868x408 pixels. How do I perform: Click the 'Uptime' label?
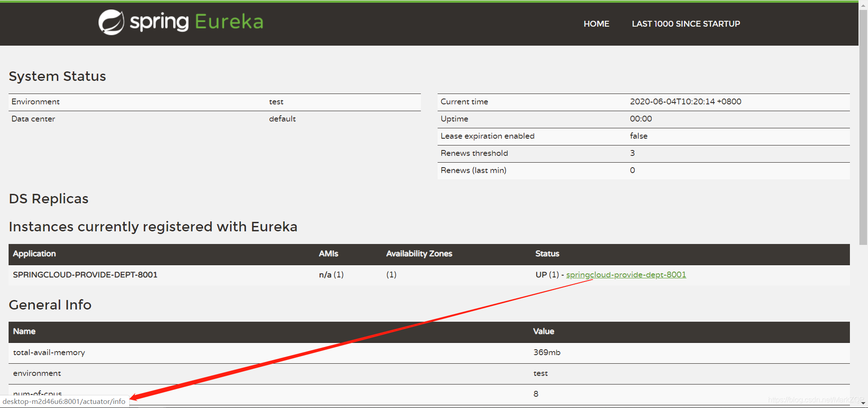[x=454, y=119]
